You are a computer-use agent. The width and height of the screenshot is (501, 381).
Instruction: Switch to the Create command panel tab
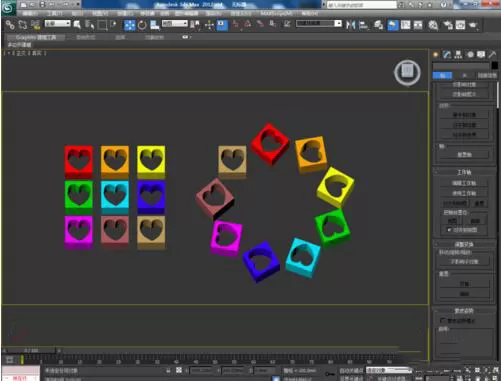[x=436, y=55]
